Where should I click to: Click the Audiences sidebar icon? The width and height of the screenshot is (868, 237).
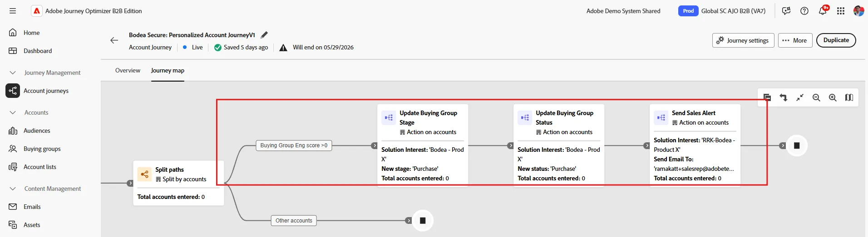click(x=13, y=131)
